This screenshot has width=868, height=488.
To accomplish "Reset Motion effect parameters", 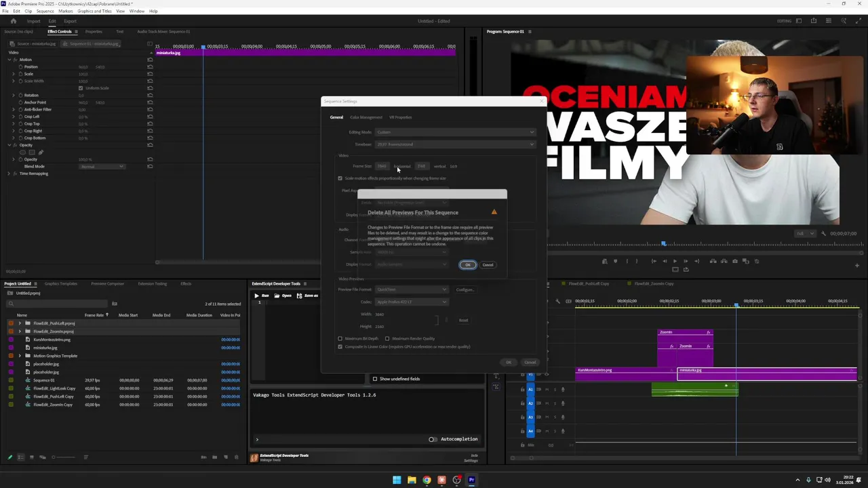I will click(150, 60).
